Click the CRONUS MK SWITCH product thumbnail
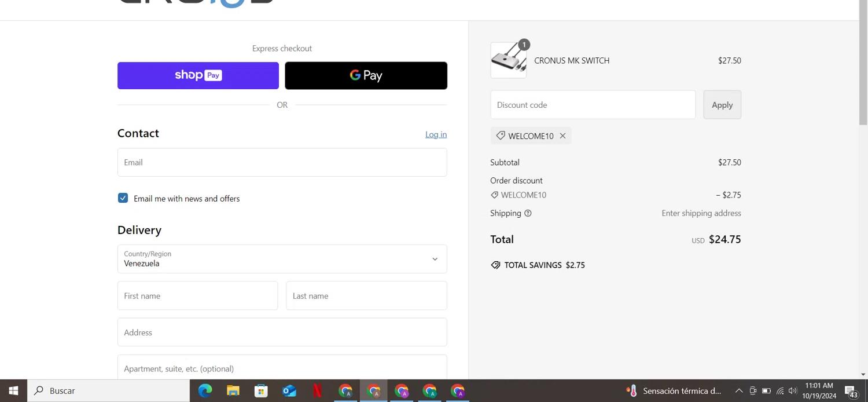The height and width of the screenshot is (402, 868). 509,60
